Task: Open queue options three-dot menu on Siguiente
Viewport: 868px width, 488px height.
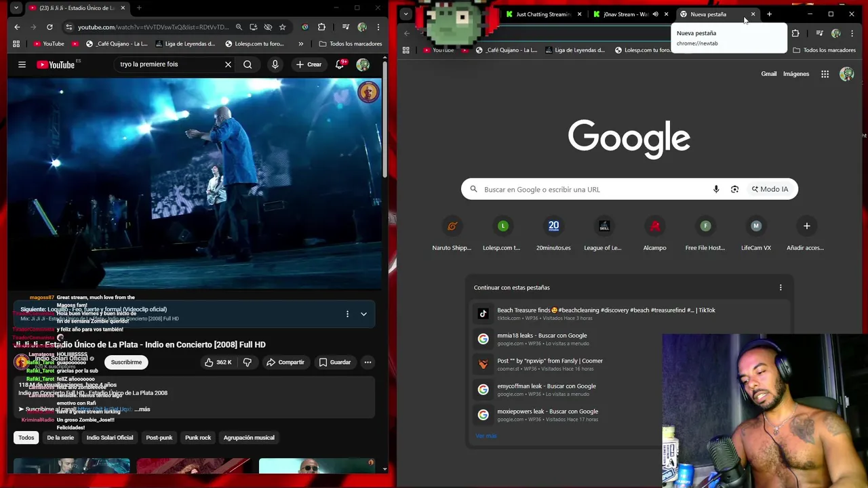Action: 347,314
